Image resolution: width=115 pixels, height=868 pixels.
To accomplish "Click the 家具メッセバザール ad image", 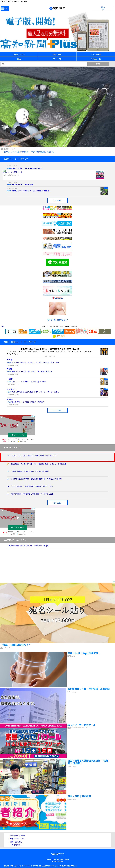I will [x=33, y=741].
